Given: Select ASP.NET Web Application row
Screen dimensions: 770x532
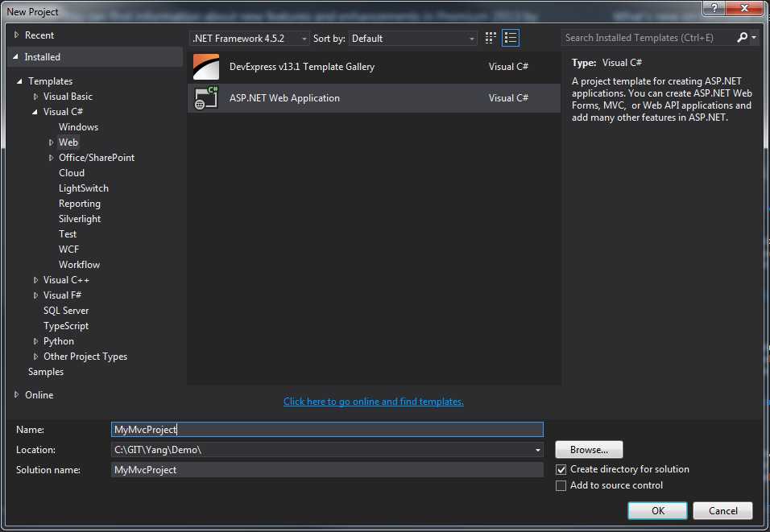Looking at the screenshot, I should coord(374,97).
